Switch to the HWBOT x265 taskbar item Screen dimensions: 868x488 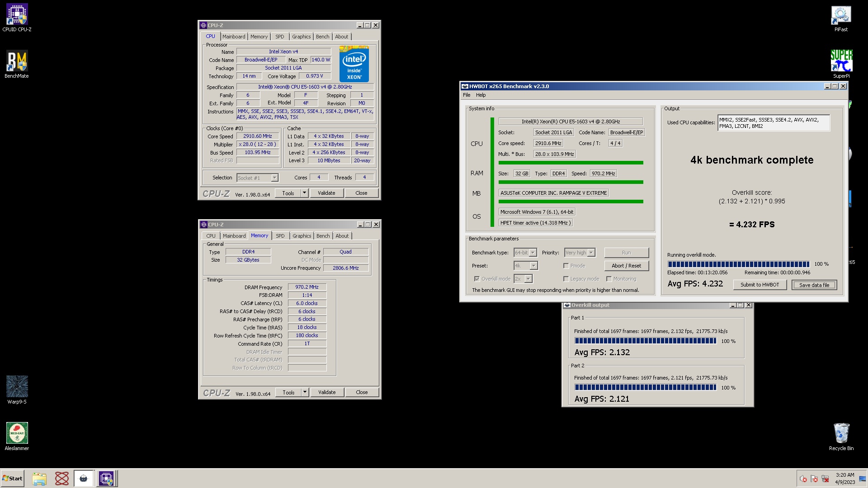coord(84,479)
